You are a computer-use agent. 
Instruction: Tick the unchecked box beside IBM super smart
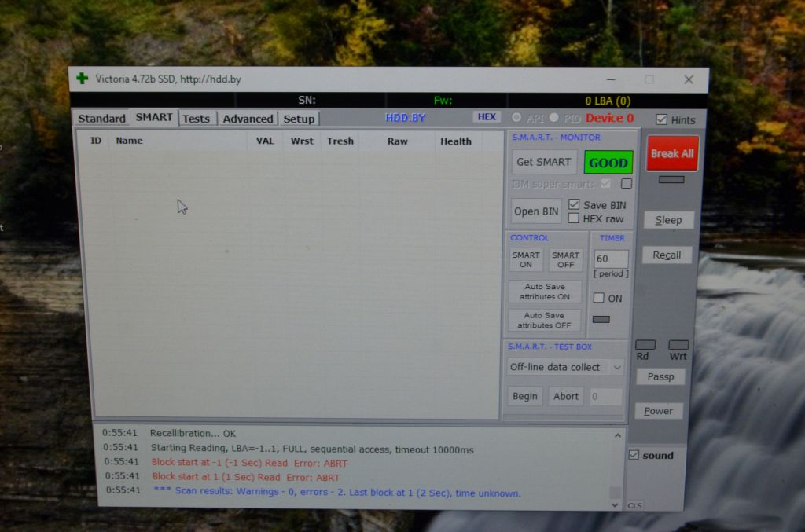627,183
